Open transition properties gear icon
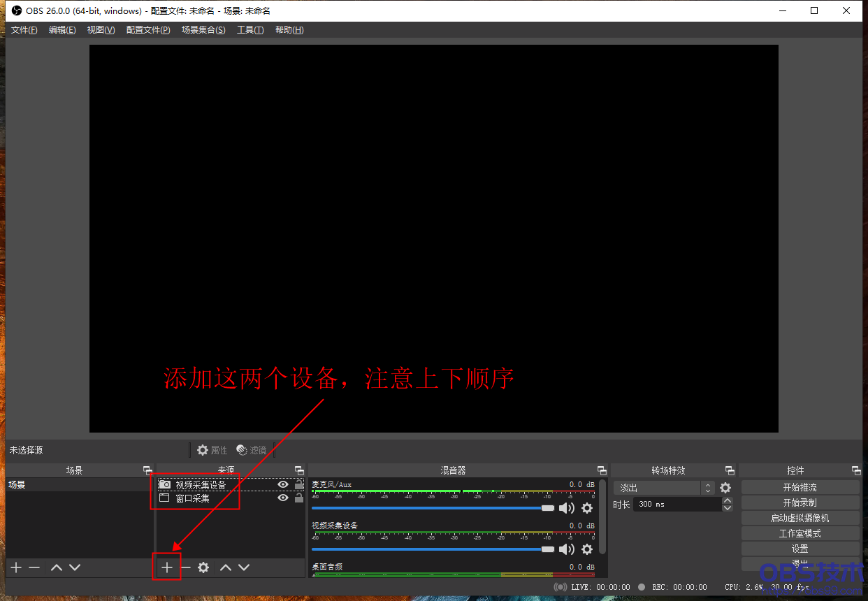Viewport: 868px width, 601px height. click(x=725, y=488)
